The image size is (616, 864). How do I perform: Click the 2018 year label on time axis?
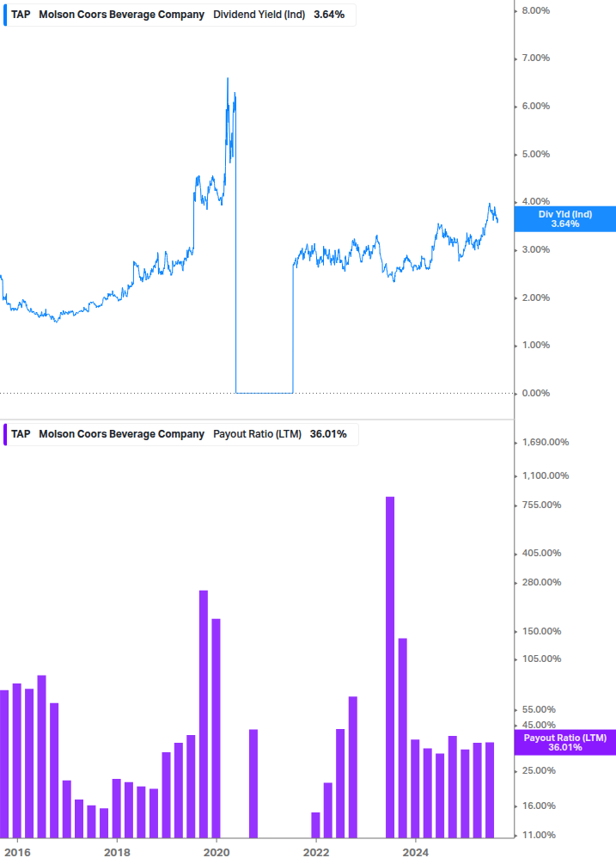click(117, 853)
